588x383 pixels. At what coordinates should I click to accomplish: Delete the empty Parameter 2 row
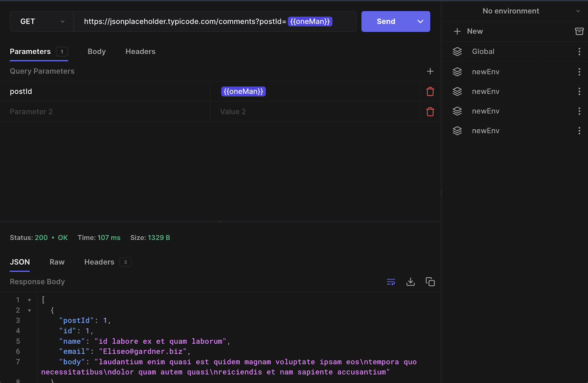430,111
